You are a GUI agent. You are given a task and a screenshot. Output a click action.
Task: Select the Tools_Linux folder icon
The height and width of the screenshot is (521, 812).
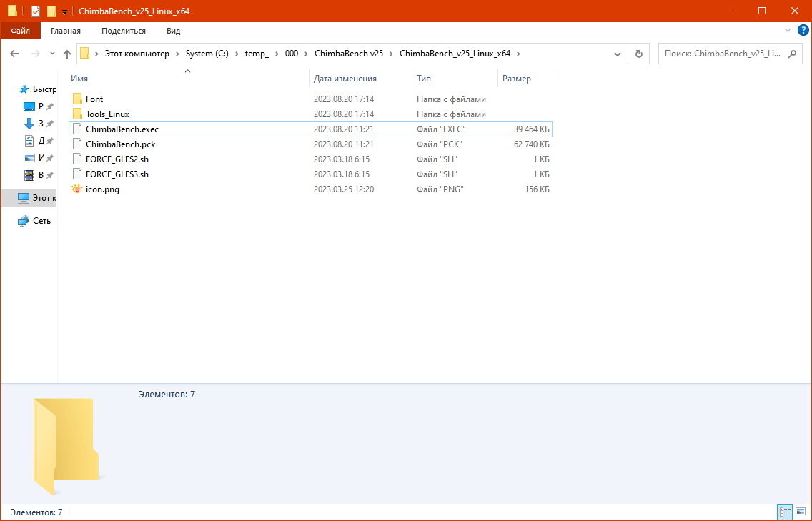click(77, 114)
